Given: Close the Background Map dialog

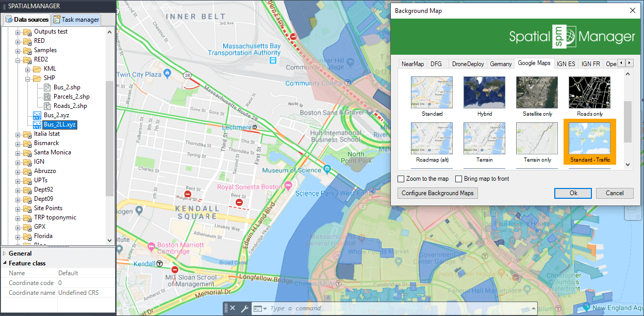Looking at the screenshot, I should click(x=632, y=11).
